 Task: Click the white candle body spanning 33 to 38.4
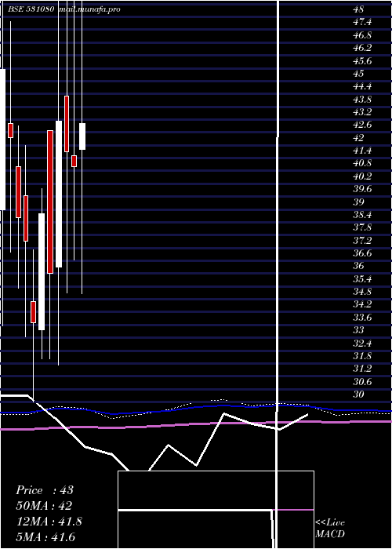point(42,271)
